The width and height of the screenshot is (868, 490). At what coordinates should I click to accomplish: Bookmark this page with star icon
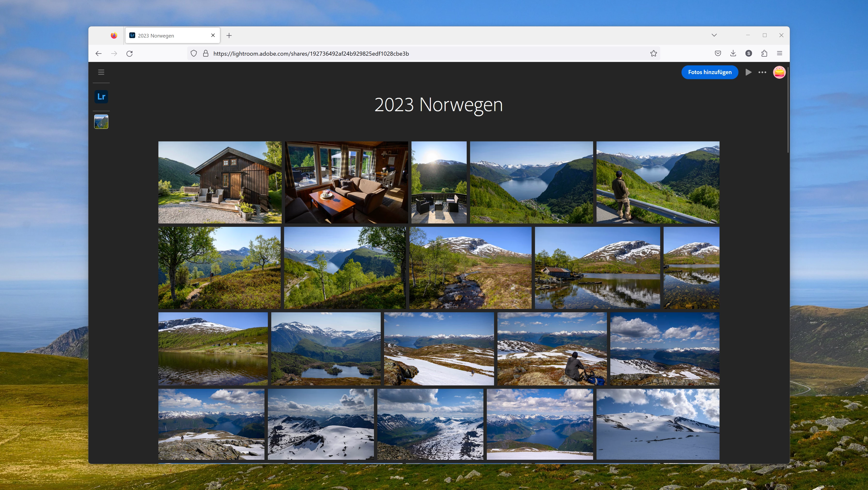[653, 53]
